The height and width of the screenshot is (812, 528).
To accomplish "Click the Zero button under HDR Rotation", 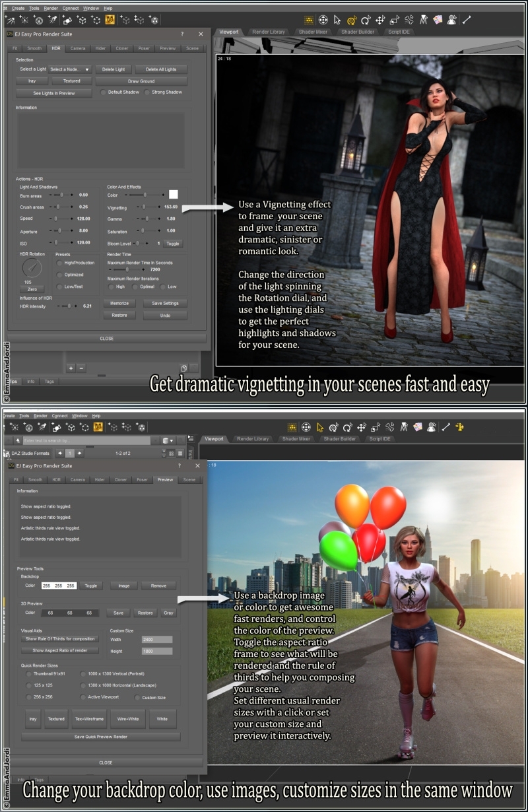I will tap(32, 289).
